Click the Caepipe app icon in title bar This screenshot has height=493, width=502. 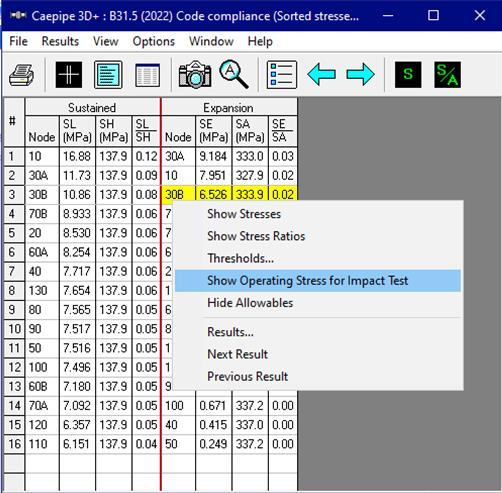[18, 16]
